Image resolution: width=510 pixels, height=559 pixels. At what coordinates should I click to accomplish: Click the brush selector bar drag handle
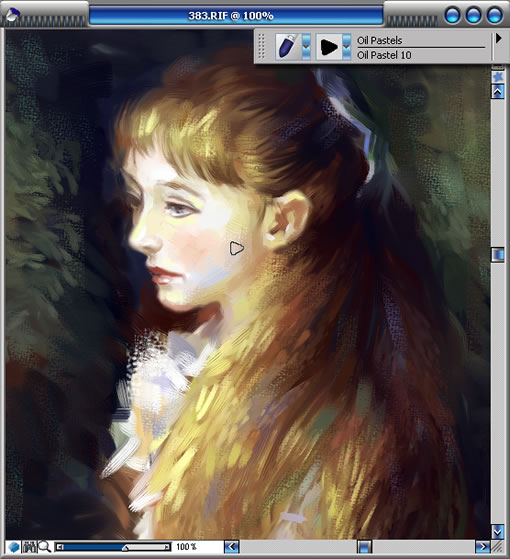261,46
